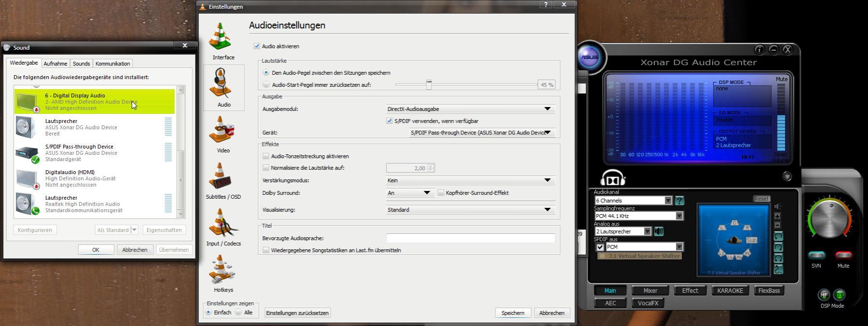Open the Ausgabemodul dropdown
The height and width of the screenshot is (326, 868).
click(x=470, y=109)
